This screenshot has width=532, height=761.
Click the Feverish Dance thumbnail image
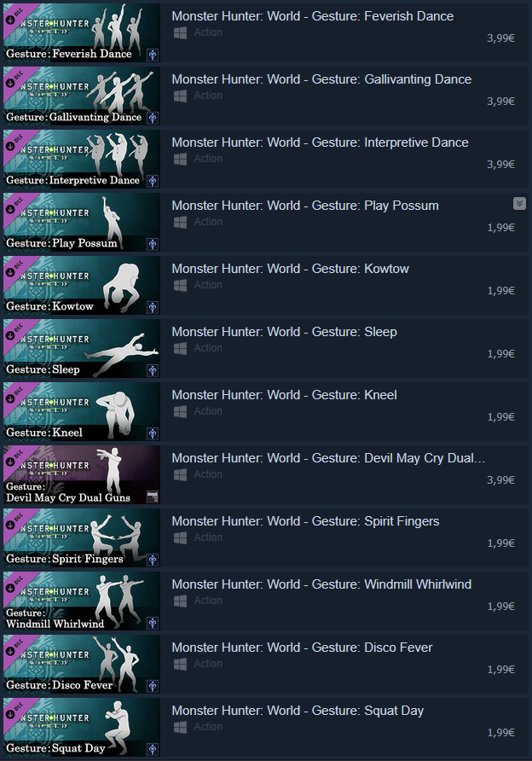point(82,32)
